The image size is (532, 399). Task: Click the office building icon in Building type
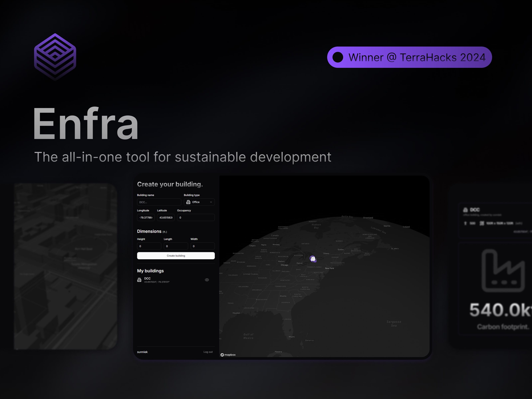[x=188, y=202]
